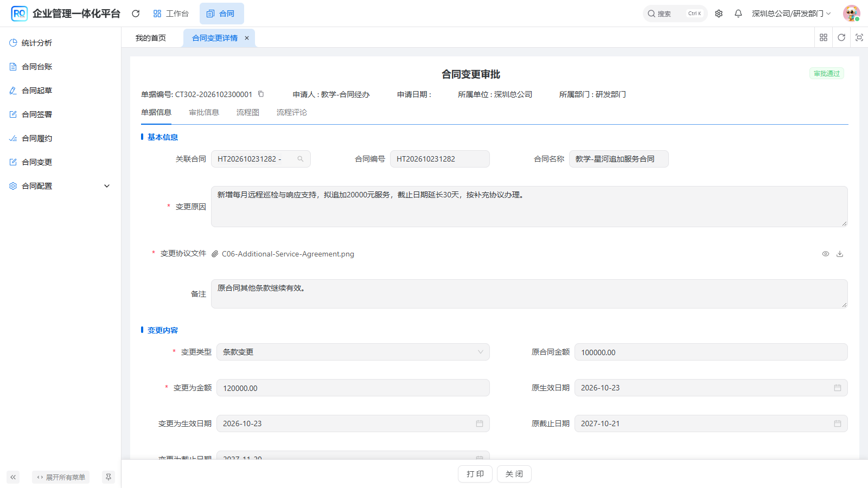Download the C06 agreement file
The image size is (868, 488).
(840, 254)
